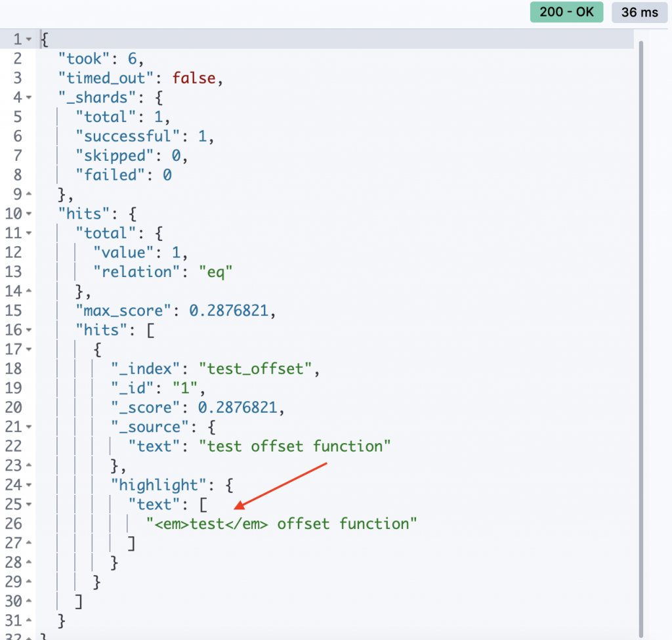Click the "highlight" key
This screenshot has height=640, width=672.
pos(159,485)
